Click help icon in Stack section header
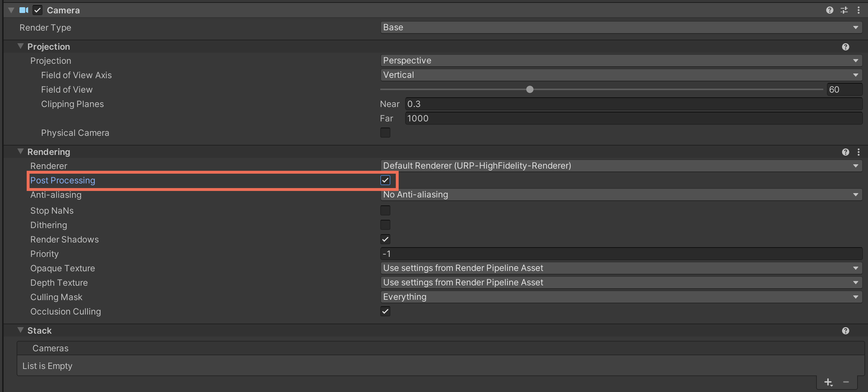This screenshot has width=868, height=392. [x=845, y=331]
